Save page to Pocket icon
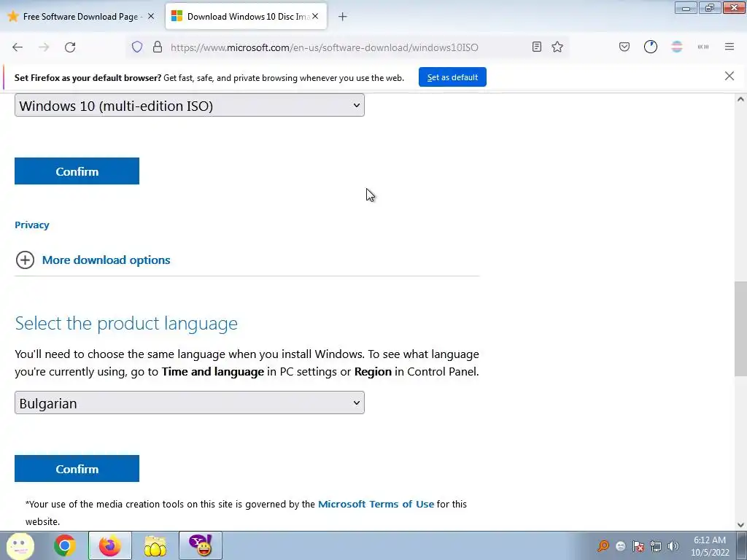 [624, 47]
